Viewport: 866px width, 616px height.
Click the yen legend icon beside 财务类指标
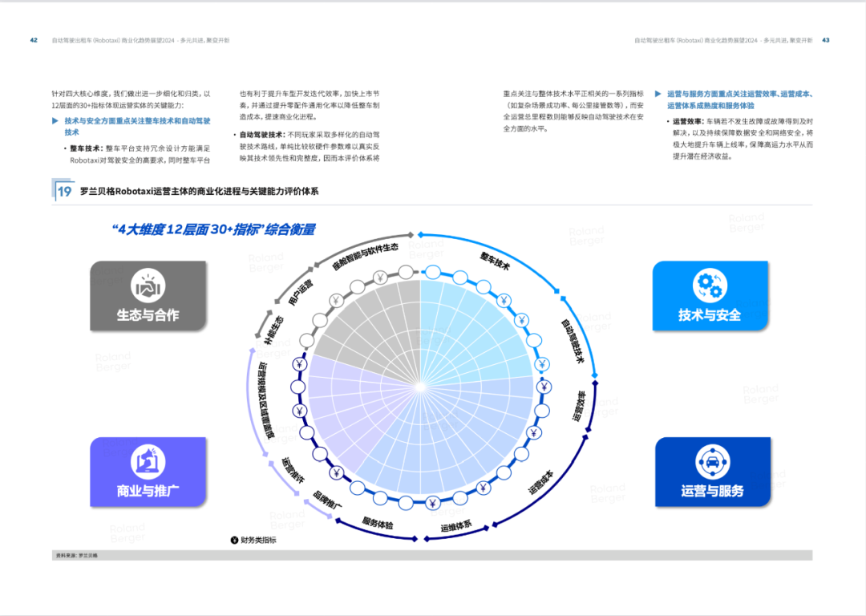[x=234, y=540]
